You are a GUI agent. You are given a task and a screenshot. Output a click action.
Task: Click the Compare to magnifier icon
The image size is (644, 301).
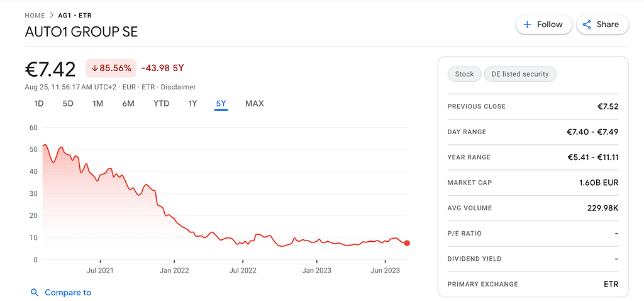click(x=35, y=293)
